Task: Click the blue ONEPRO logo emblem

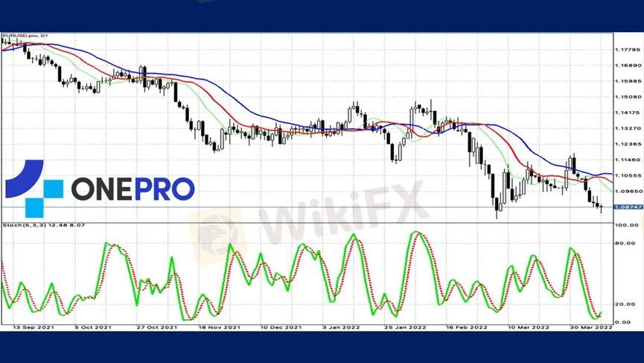Action: (x=34, y=189)
